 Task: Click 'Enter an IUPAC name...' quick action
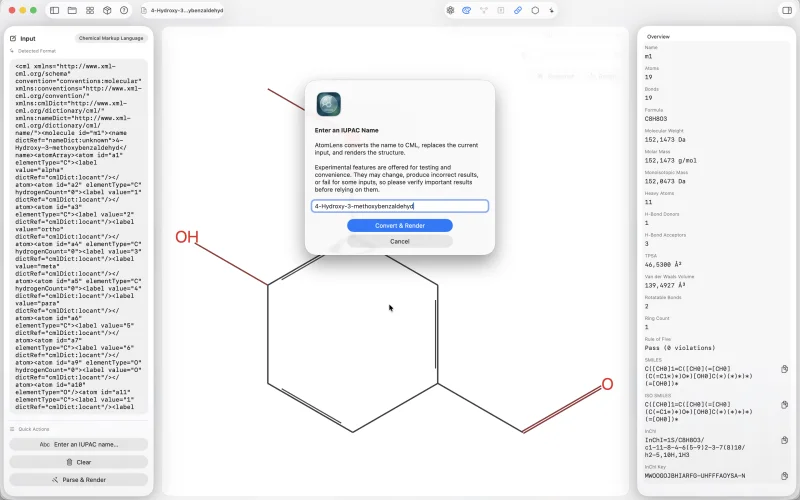(x=79, y=444)
